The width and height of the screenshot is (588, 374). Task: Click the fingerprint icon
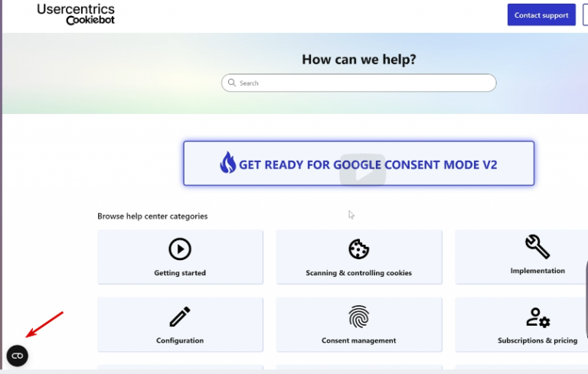(358, 317)
